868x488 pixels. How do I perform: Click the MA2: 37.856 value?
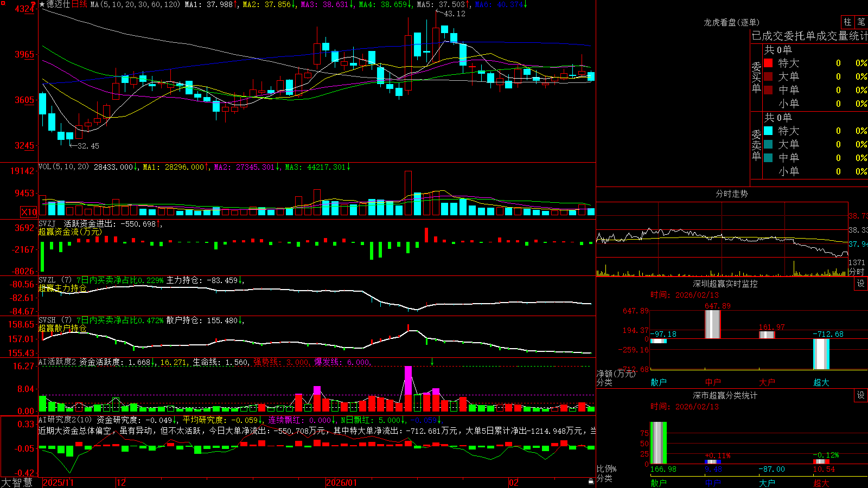tap(267, 4)
